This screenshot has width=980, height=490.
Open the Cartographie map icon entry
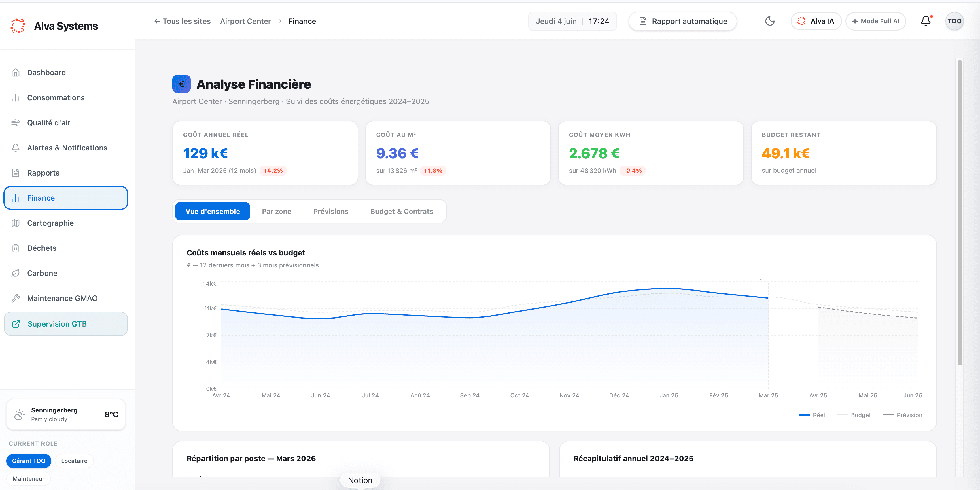coord(16,223)
